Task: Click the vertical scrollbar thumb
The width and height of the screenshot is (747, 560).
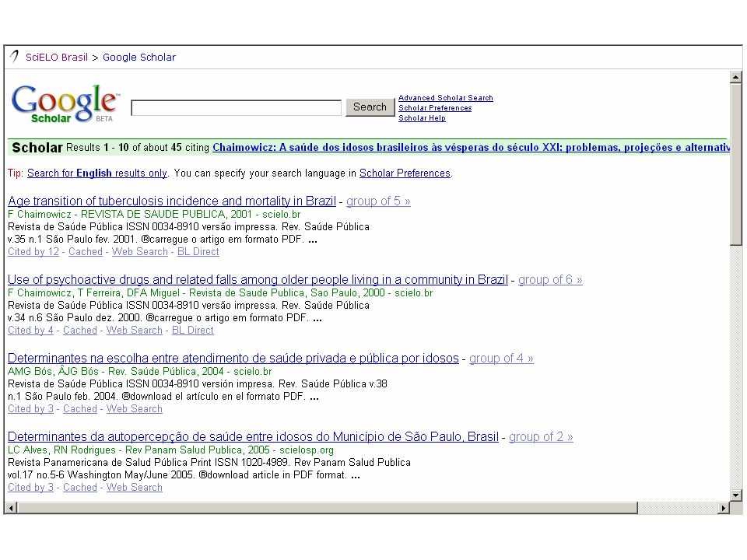Action: click(x=735, y=164)
